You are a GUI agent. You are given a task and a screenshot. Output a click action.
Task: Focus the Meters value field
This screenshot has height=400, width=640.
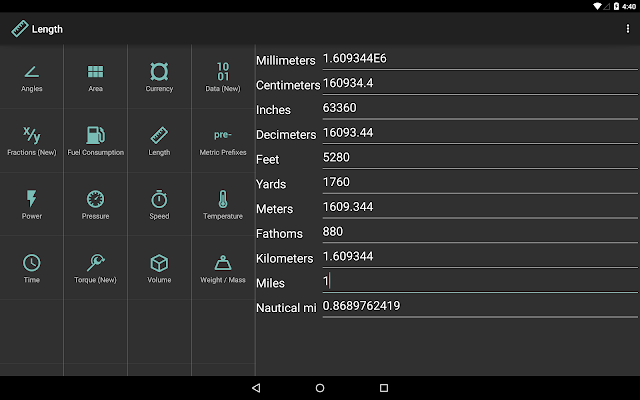480,207
